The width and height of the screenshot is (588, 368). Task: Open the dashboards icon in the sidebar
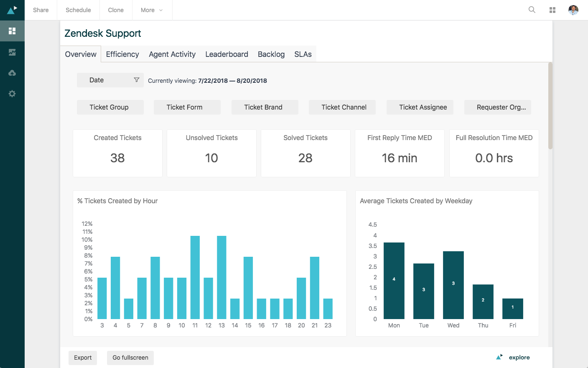click(12, 31)
